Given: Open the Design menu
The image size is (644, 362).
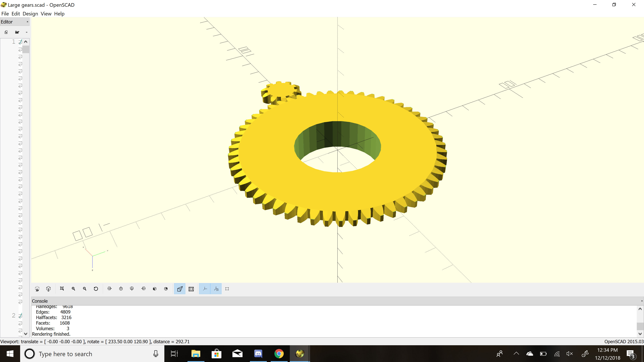Looking at the screenshot, I should (30, 14).
